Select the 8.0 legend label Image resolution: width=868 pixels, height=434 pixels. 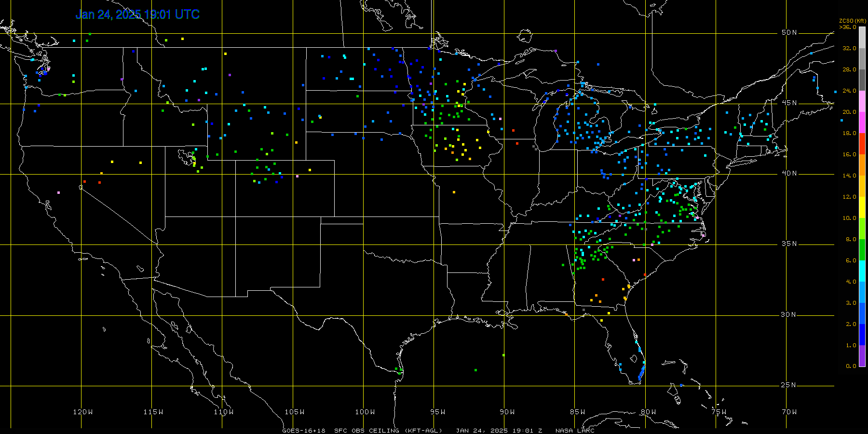(x=851, y=239)
